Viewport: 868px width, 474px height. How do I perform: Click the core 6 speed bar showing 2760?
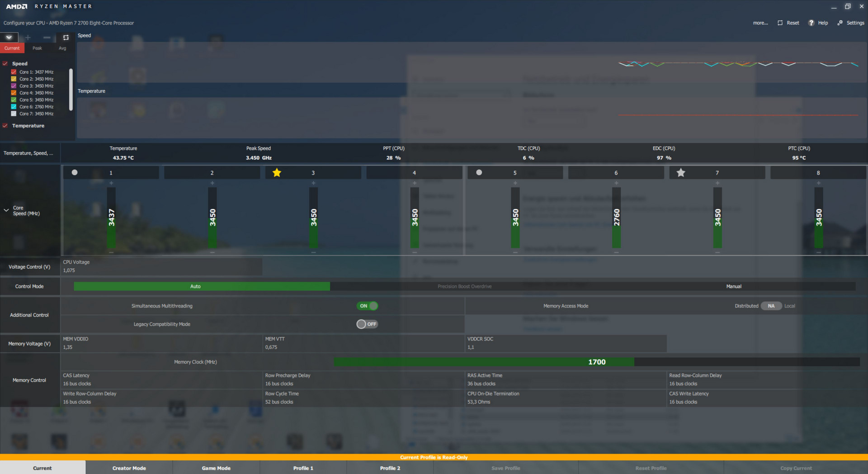coord(616,218)
